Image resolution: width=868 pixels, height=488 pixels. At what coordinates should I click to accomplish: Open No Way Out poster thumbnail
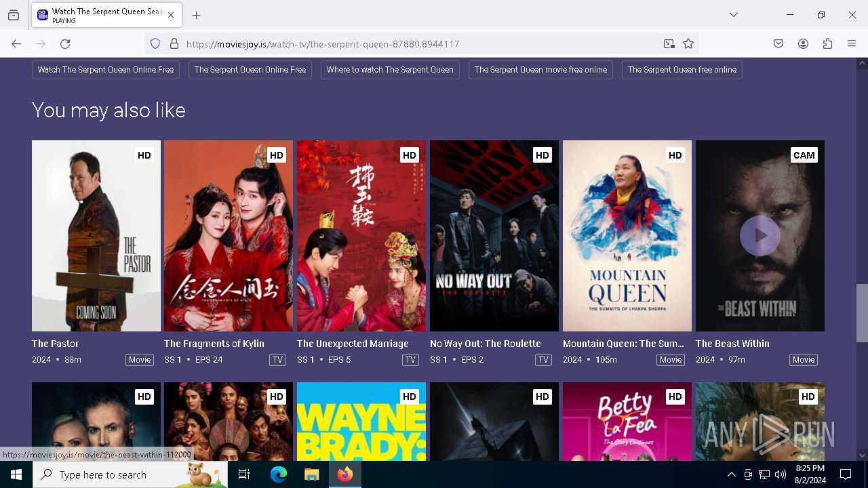[x=494, y=236]
